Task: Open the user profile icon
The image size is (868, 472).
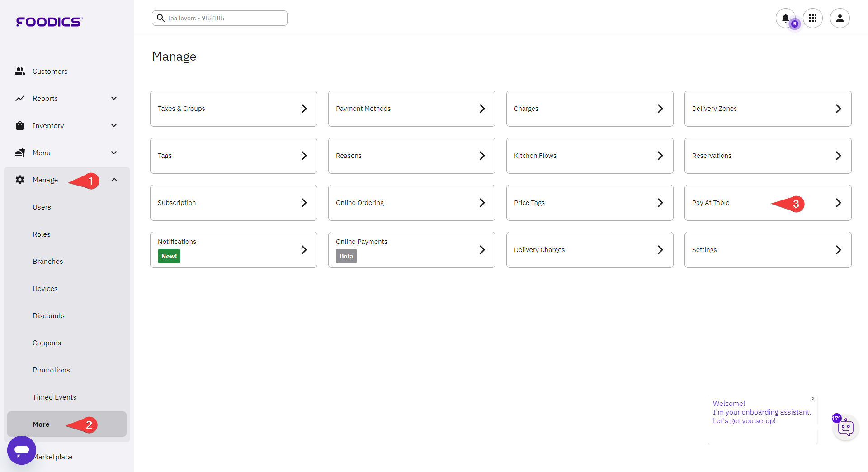Action: point(840,18)
